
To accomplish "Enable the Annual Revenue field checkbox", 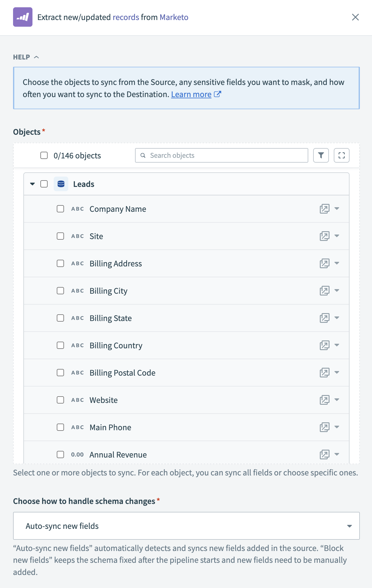I will tap(60, 455).
